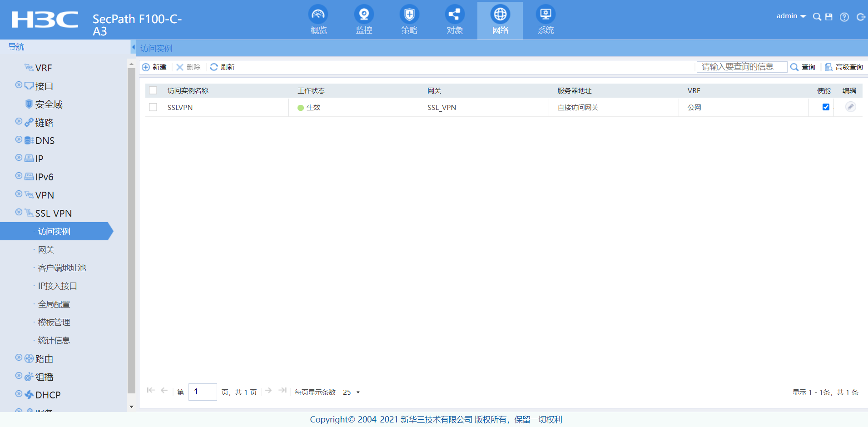
Task: Open the 监控 monitoring icon
Action: (x=364, y=15)
